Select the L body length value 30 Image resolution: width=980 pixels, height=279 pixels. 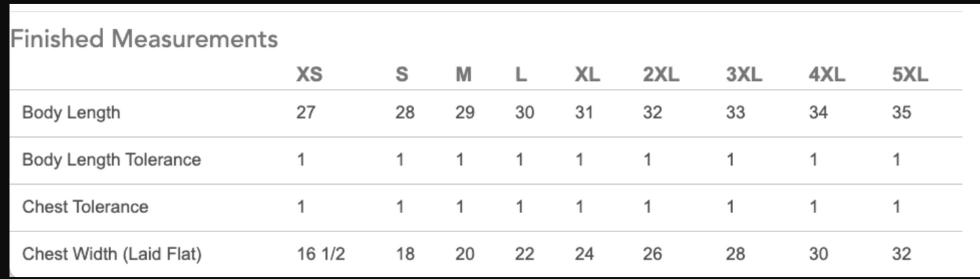pos(524,113)
